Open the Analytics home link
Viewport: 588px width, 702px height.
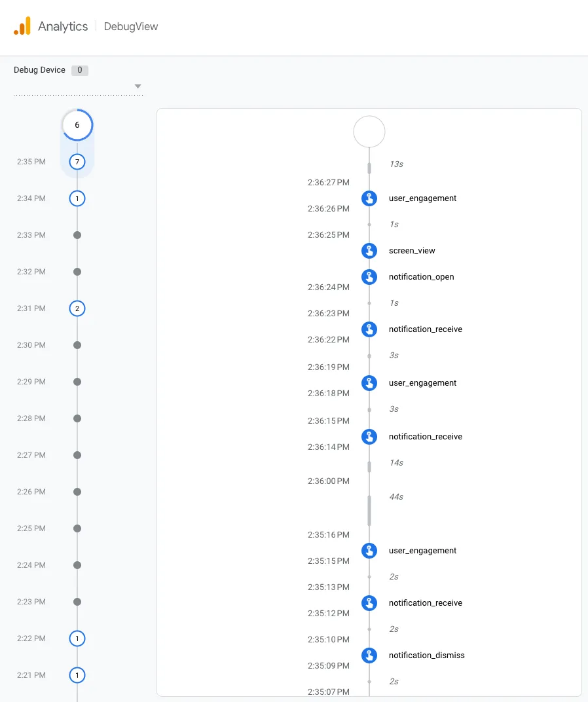(x=64, y=26)
